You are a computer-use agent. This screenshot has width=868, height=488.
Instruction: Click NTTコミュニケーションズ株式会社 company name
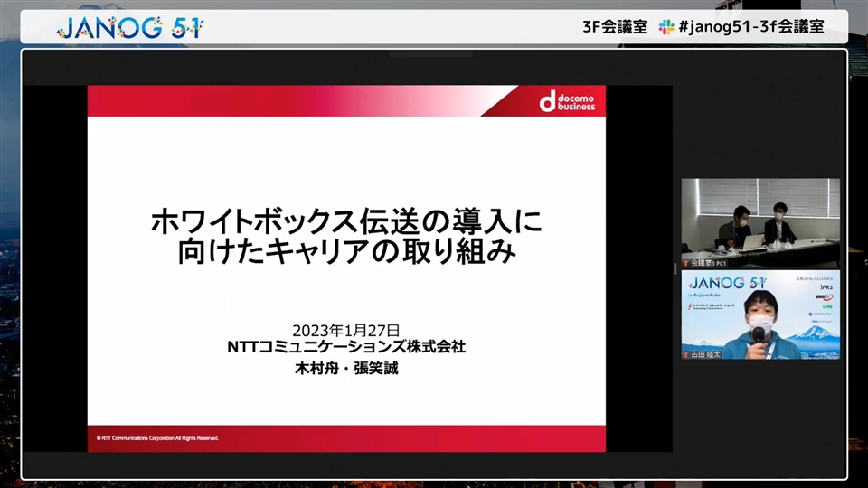click(x=346, y=347)
